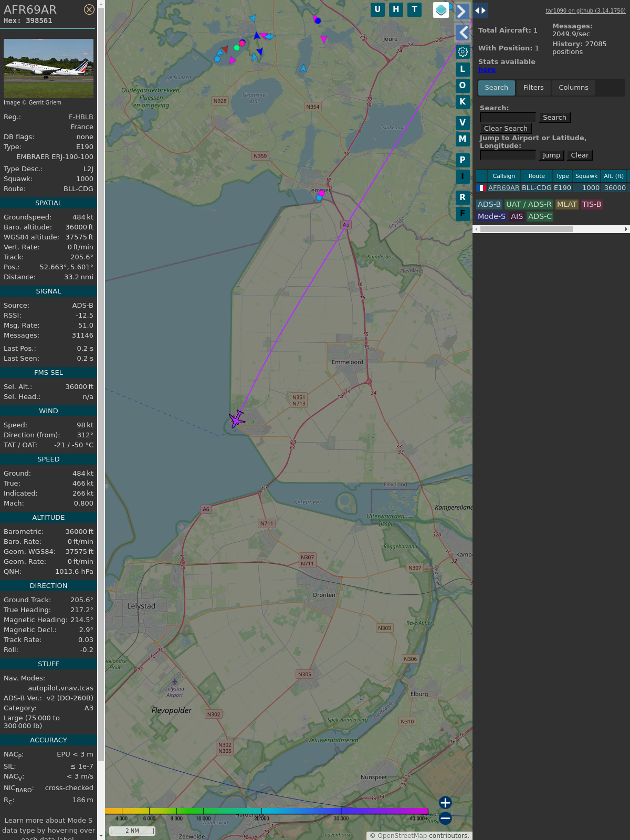Click the Lelystad Airport symbol on map
This screenshot has height=840, width=630.
coord(175,681)
